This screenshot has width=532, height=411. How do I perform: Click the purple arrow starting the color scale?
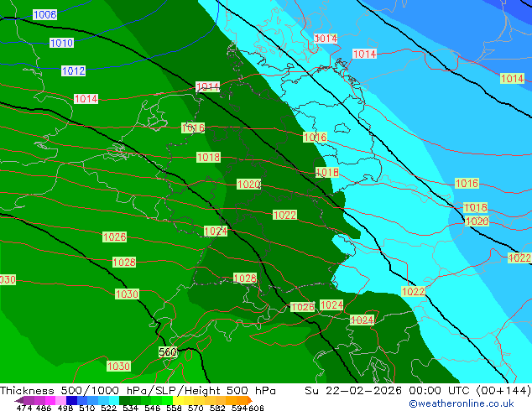(x=19, y=400)
